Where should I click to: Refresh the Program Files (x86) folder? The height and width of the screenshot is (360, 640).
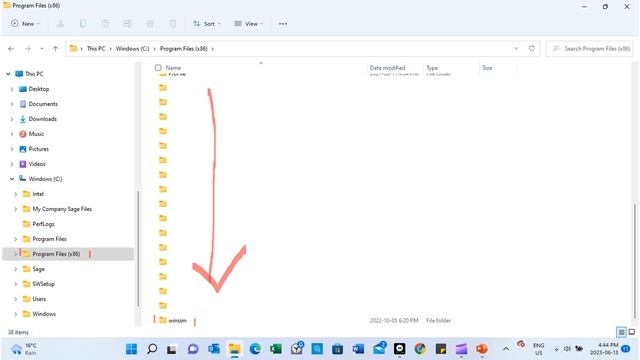[x=531, y=48]
